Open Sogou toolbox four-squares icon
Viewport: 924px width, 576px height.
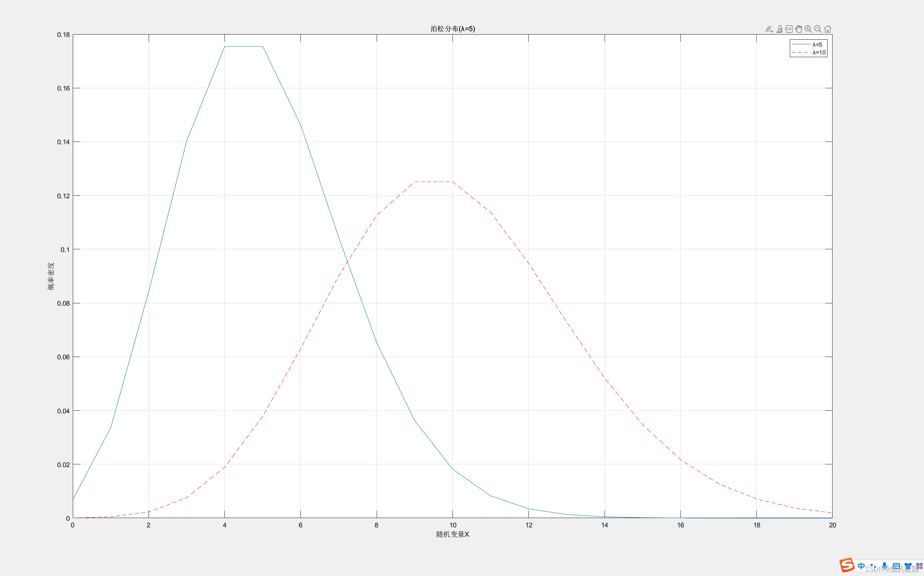click(919, 566)
